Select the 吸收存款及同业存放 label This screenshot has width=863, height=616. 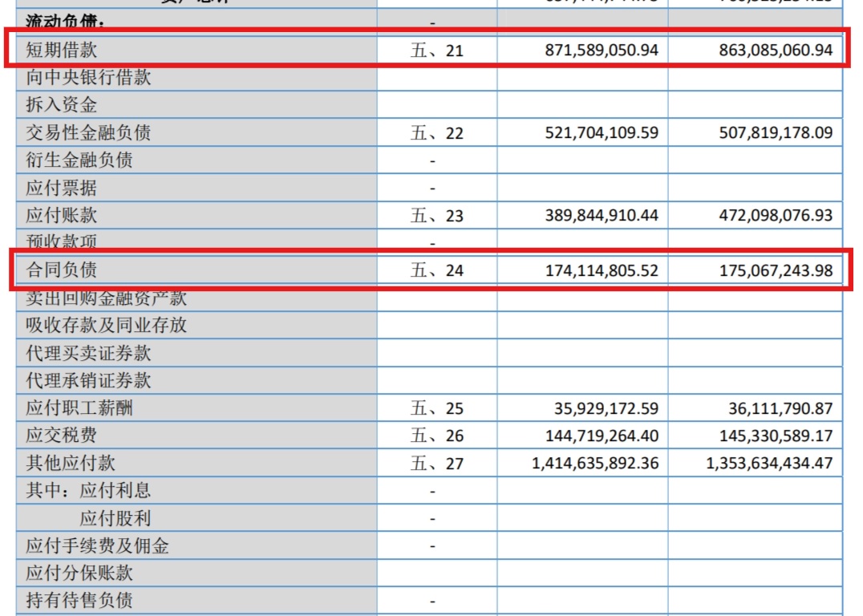[106, 326]
